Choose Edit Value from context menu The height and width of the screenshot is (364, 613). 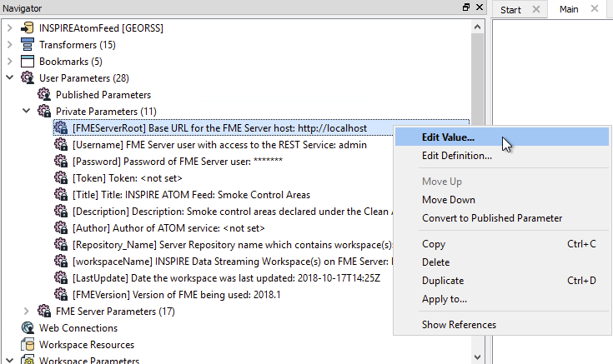coord(448,137)
